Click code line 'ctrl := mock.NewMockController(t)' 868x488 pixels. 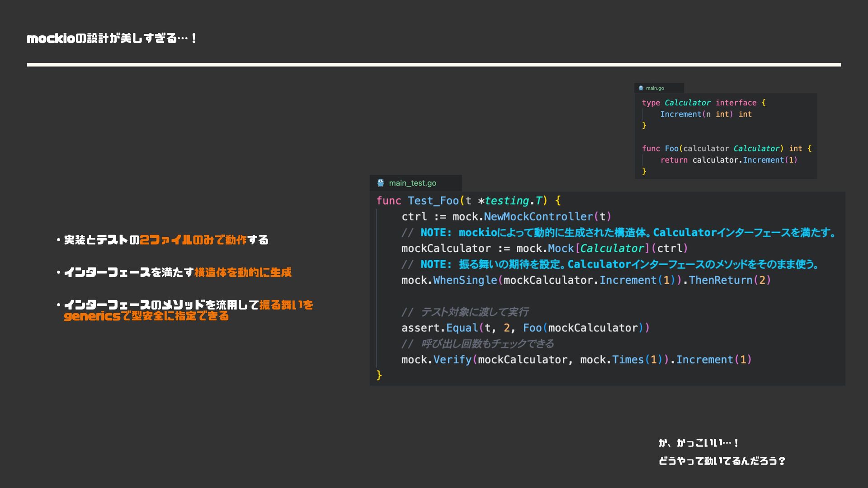506,217
